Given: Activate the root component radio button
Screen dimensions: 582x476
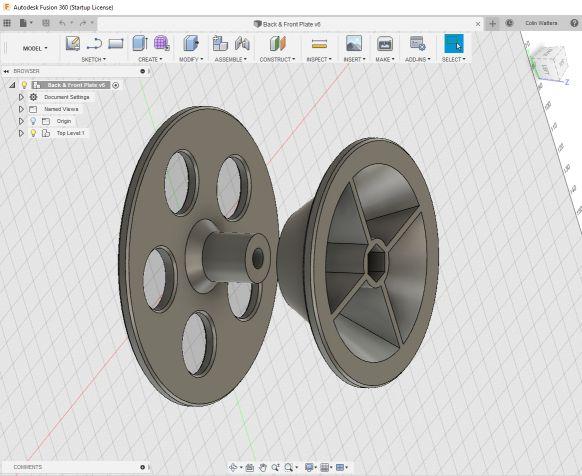Looking at the screenshot, I should click(x=115, y=85).
